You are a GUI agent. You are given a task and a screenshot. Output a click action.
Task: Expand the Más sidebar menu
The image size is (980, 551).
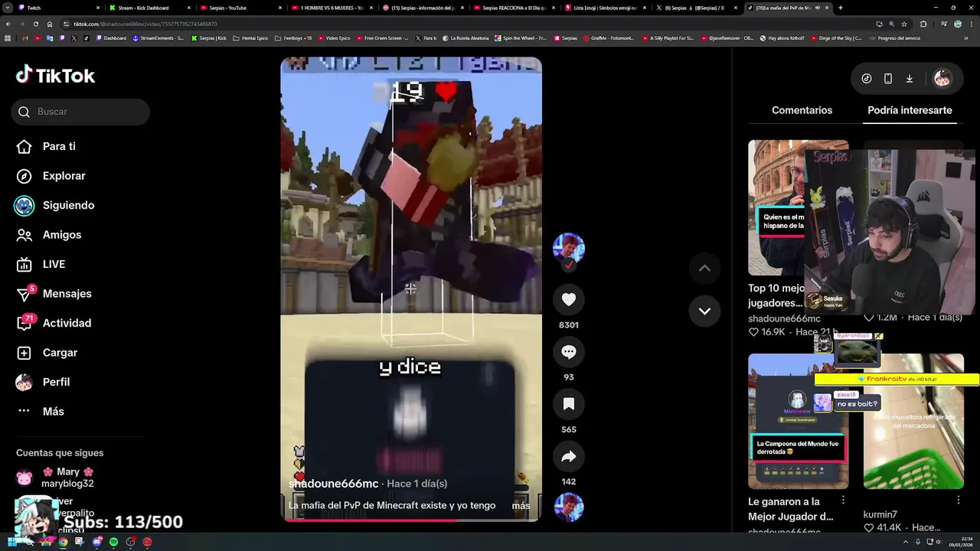53,412
